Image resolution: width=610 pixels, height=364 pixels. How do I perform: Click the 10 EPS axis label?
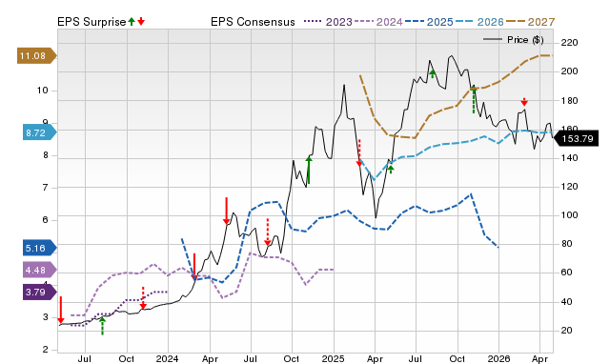(42, 91)
